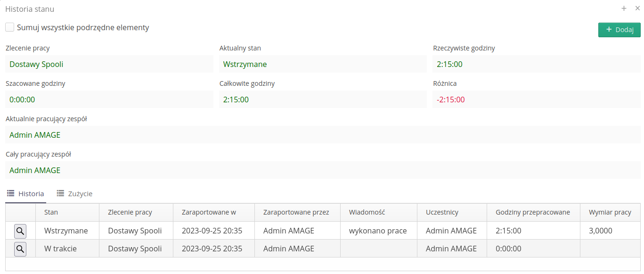Click the Zaraportowane w column header
Screen dimensions: 644x274
click(209, 212)
